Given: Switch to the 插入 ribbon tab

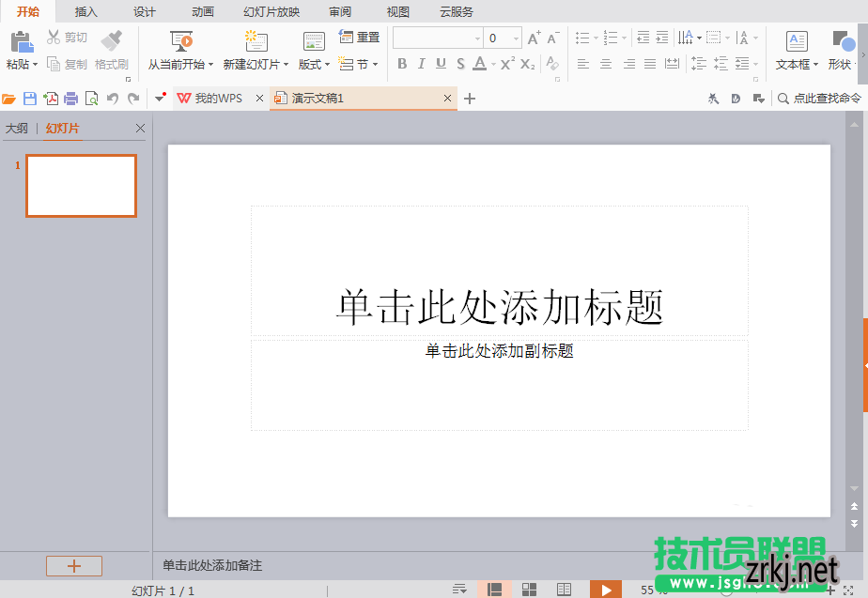Looking at the screenshot, I should click(85, 11).
